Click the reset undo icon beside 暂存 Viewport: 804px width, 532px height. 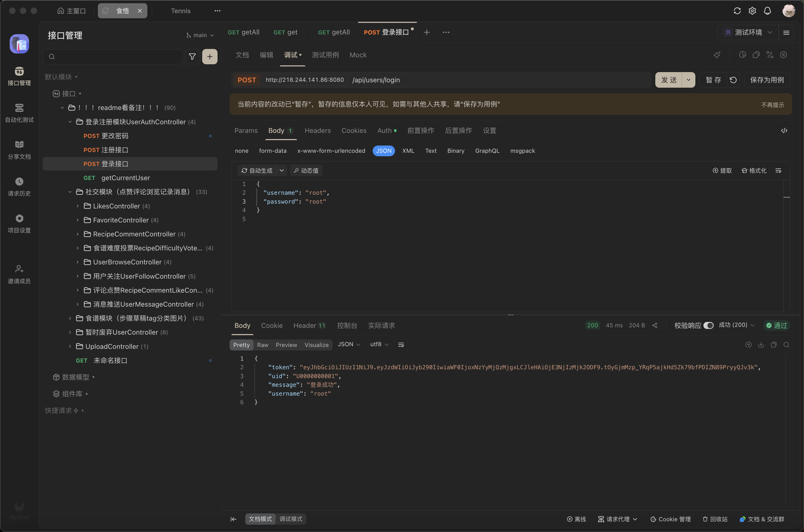[733, 80]
